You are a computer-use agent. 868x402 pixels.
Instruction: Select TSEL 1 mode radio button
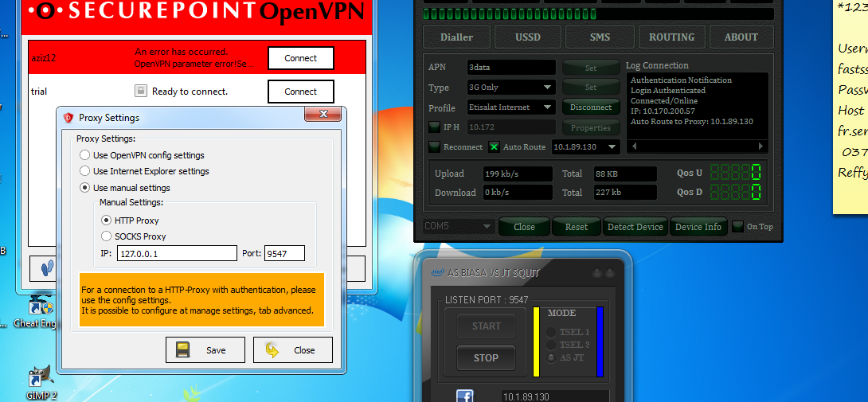pos(551,333)
